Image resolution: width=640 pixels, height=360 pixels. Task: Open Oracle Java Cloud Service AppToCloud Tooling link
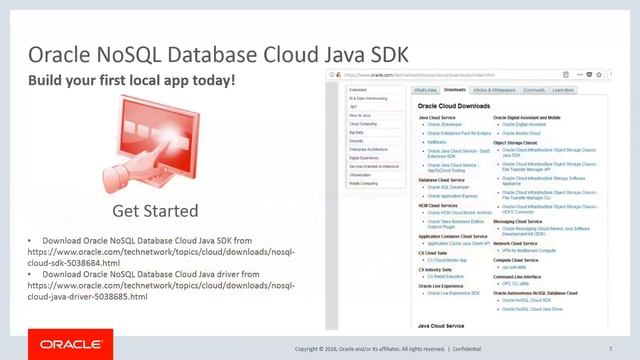pos(453,168)
